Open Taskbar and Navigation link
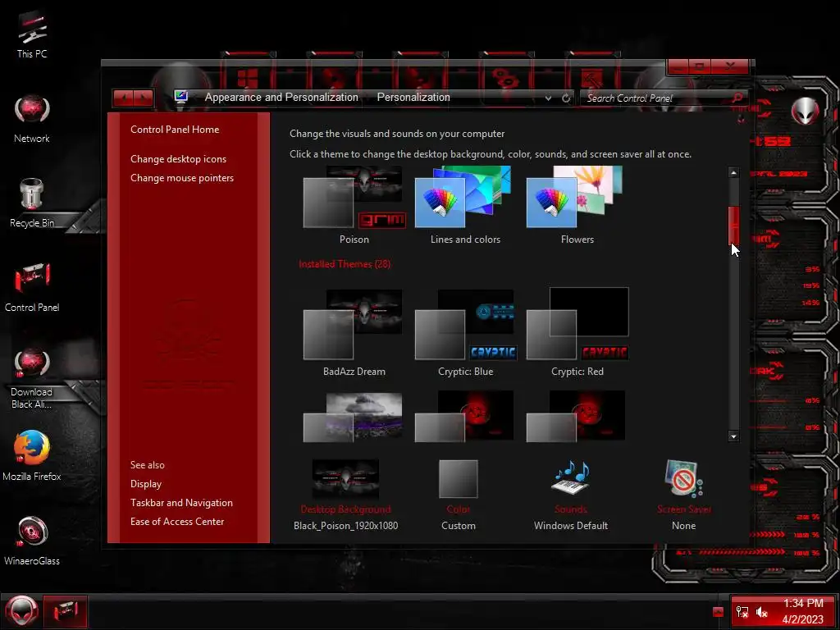840x630 pixels. pyautogui.click(x=181, y=503)
